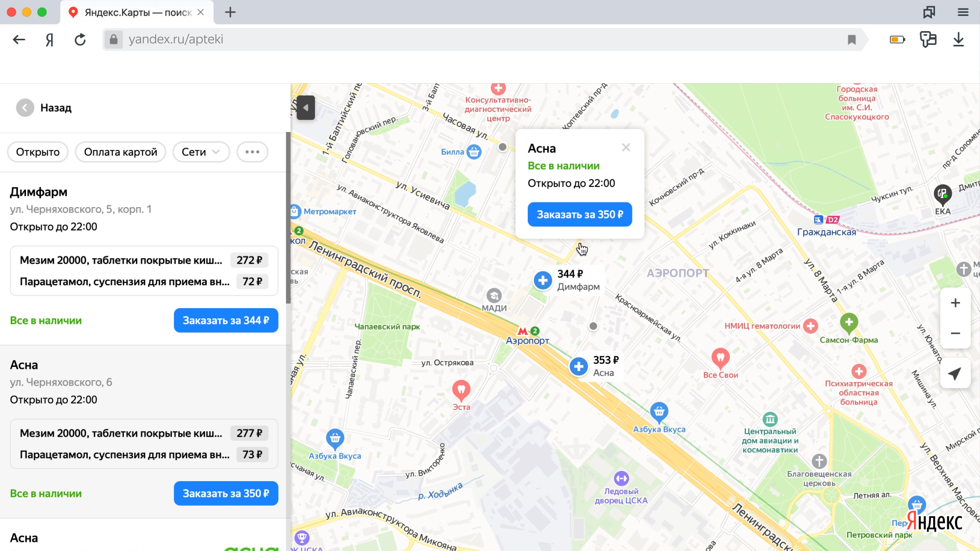Click Все в наличии under Димфарм
Viewport: 980px width, 551px height.
tap(46, 320)
